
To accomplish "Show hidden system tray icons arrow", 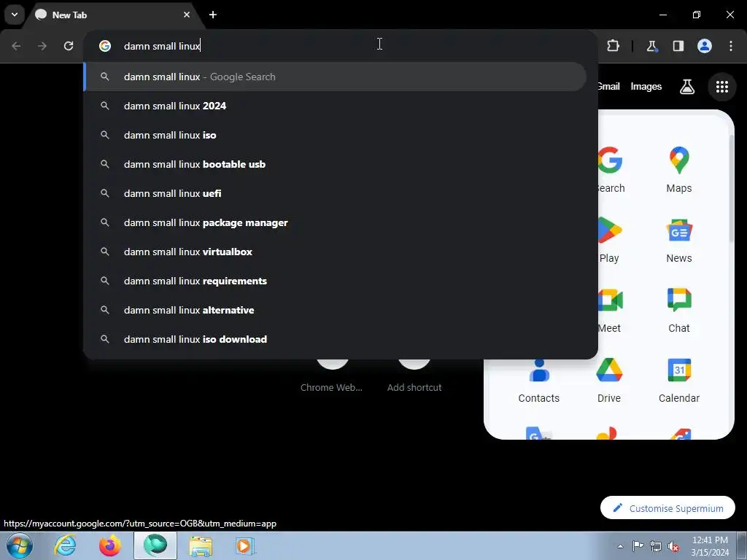I will pos(620,546).
